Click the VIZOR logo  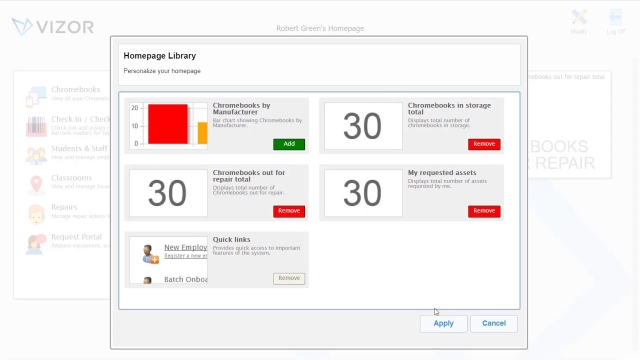[x=53, y=27]
